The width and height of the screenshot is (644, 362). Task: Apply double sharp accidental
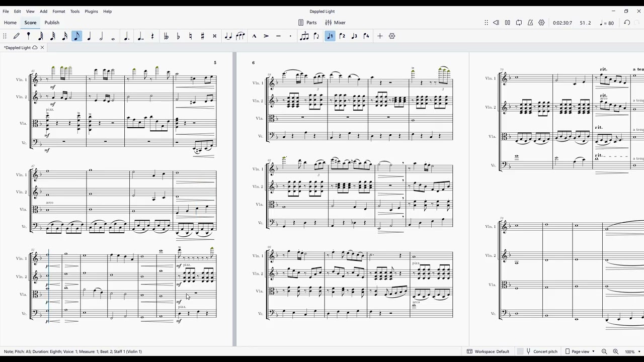214,36
